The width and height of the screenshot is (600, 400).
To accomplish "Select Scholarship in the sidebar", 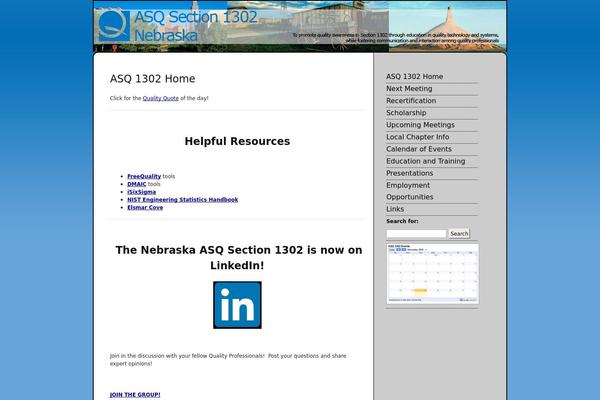I will pyautogui.click(x=406, y=113).
